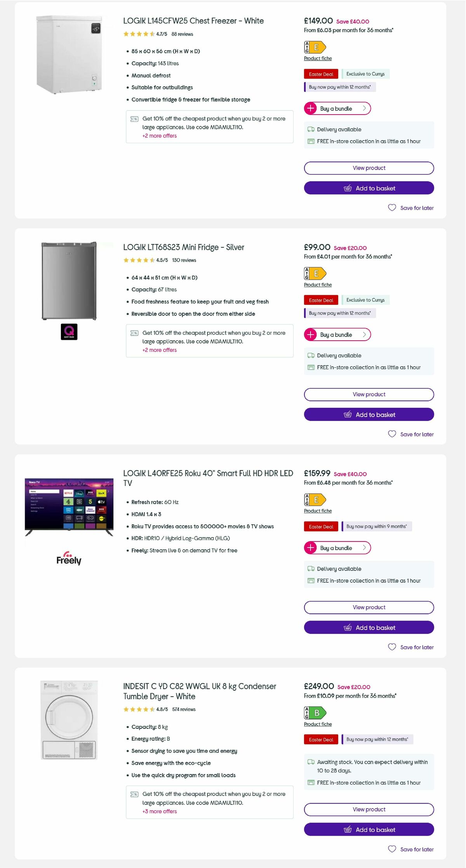Expand +2 more offers on the chest freezer

159,136
